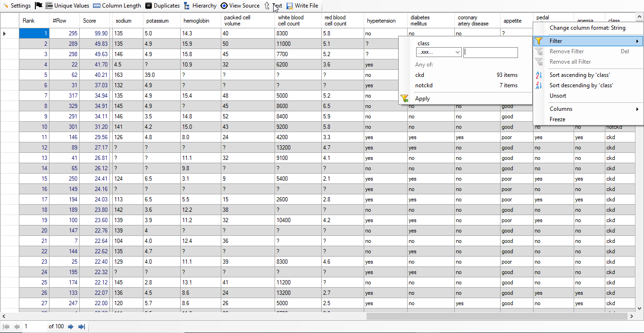Jump to the last page
The image size is (644, 333).
pyautogui.click(x=82, y=326)
